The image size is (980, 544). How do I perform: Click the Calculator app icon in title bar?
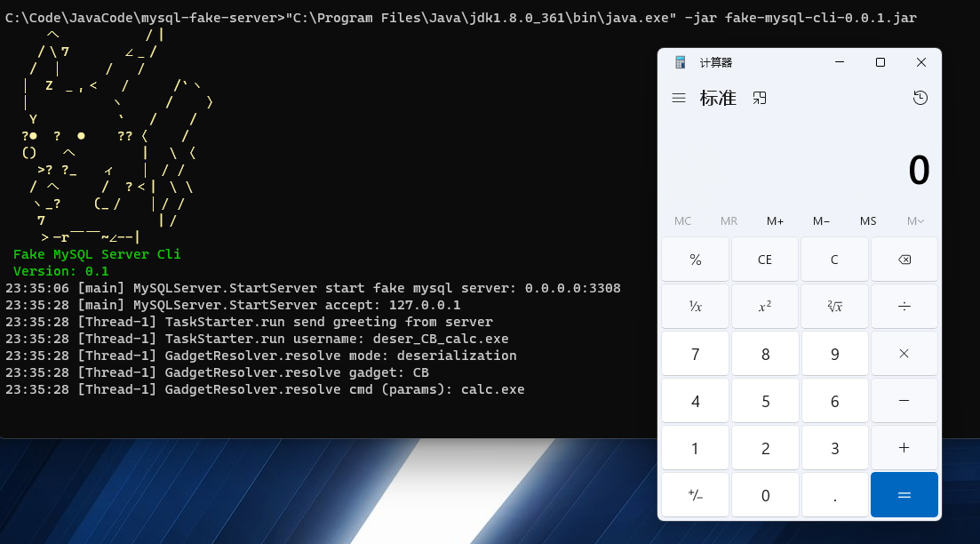tap(680, 62)
